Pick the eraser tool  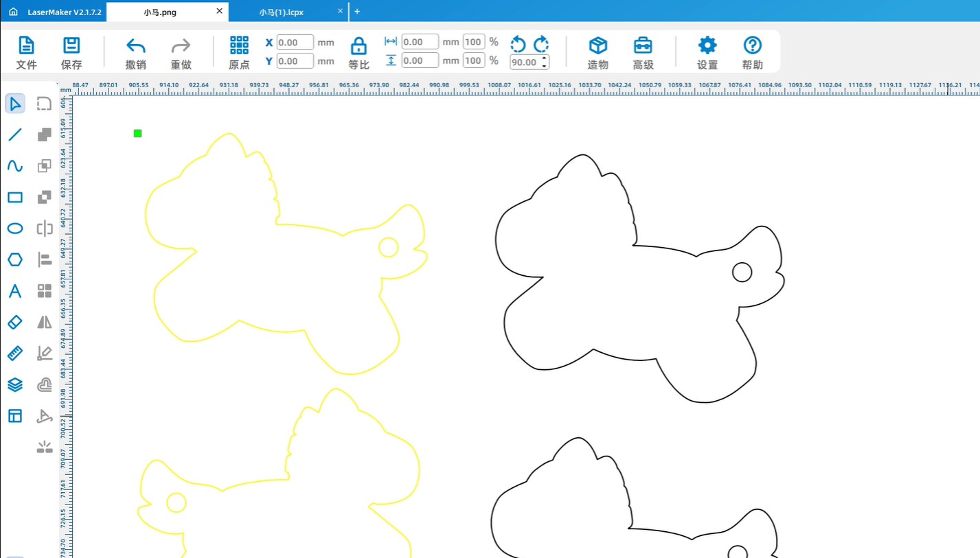pos(15,322)
